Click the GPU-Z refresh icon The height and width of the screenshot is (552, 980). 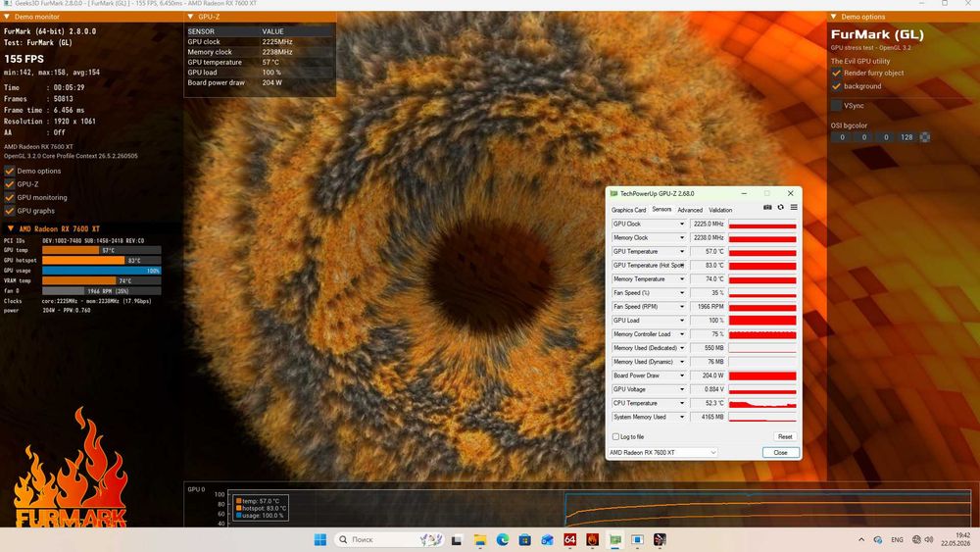(781, 208)
